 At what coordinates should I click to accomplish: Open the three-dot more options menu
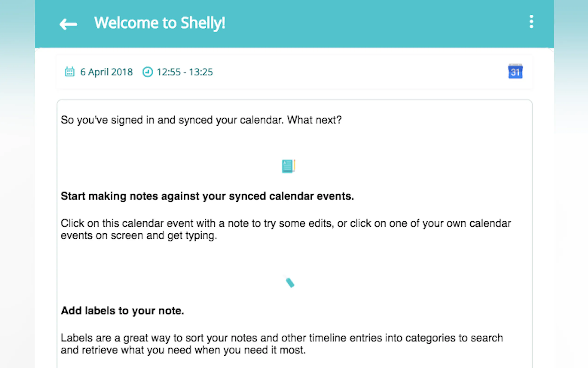click(531, 22)
